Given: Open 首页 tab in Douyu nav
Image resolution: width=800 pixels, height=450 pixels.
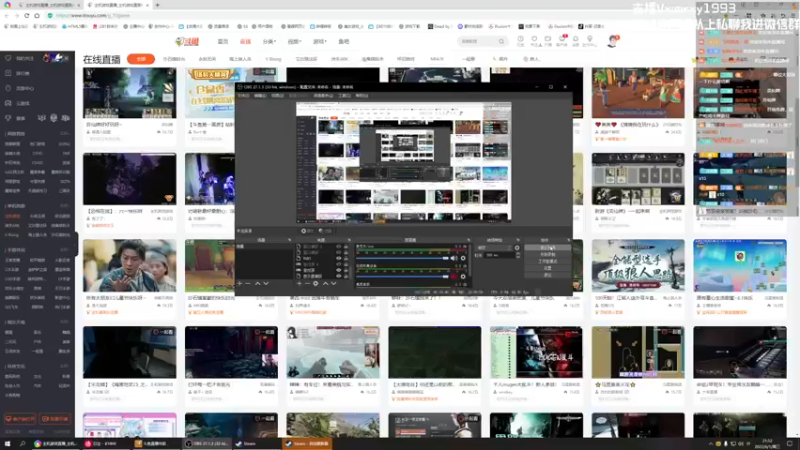Looking at the screenshot, I should point(223,41).
